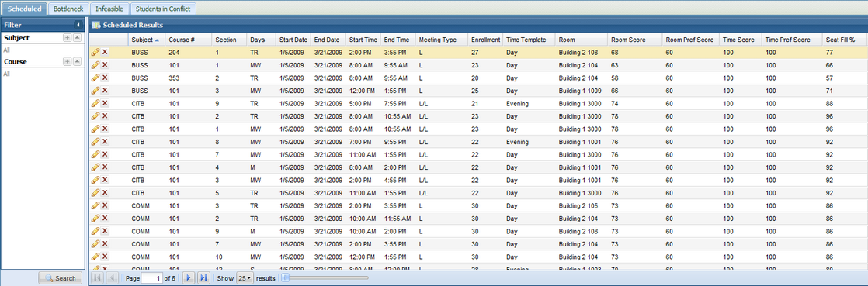Viewport: 868px width, 286px height.
Task: Delete the COMM 101 section 9 row
Action: coord(105,230)
